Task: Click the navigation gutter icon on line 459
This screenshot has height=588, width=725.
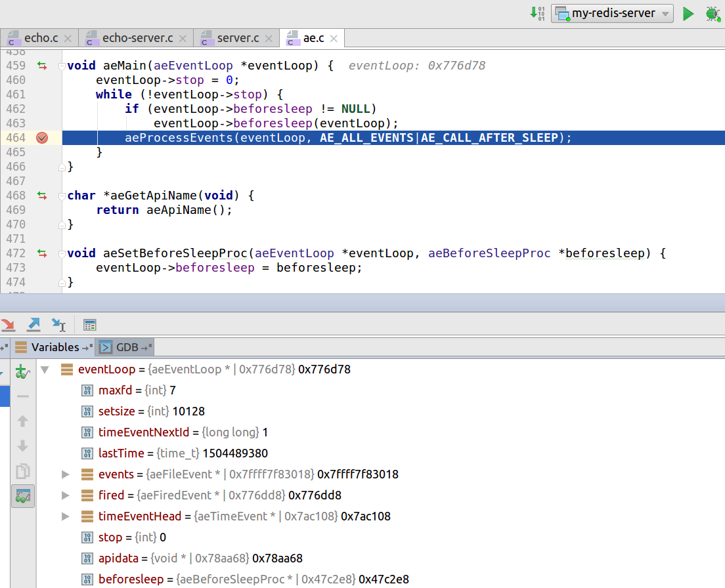Action: tap(42, 66)
